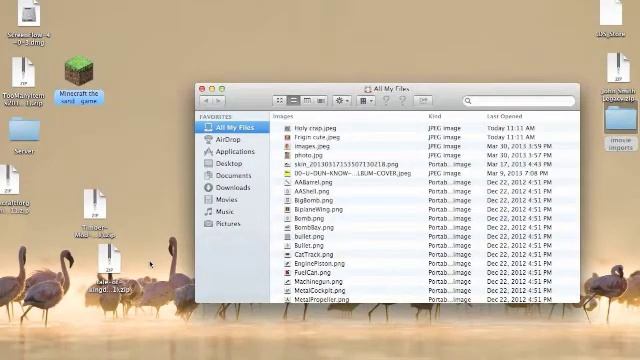Click the Holy crap.jpeg file icon
Viewport: 640px width, 360px height.
[x=287, y=128]
